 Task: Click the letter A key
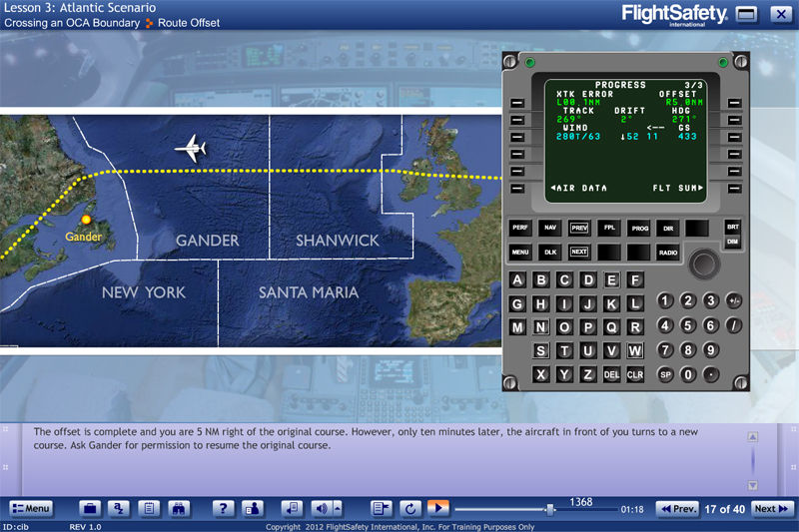click(517, 280)
